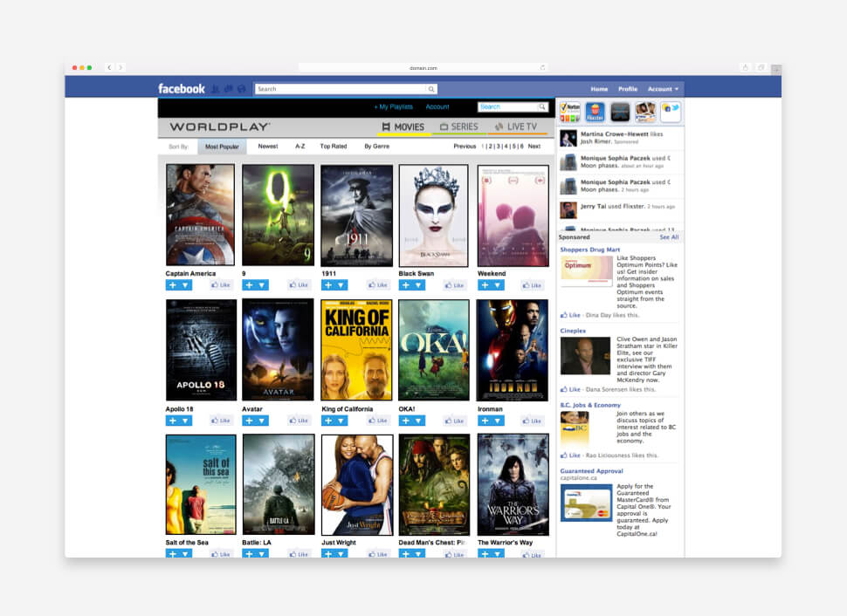
Task: Like the movie 9
Action: click(299, 285)
